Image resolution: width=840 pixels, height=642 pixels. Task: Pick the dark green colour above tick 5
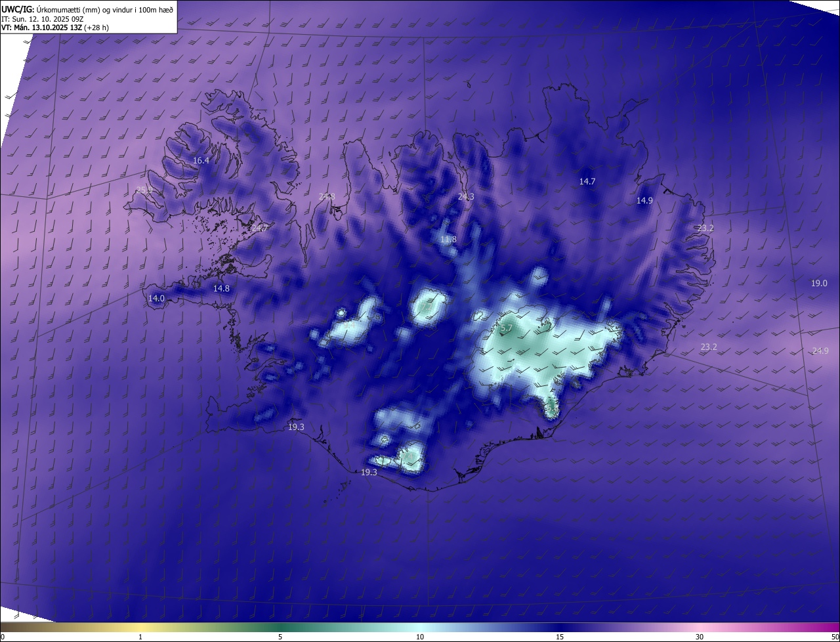tap(280, 627)
